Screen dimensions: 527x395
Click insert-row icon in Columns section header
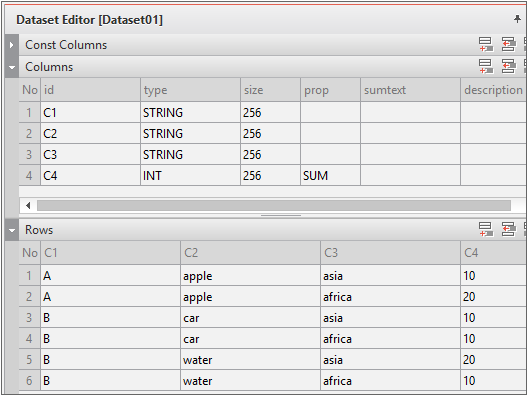coord(509,66)
